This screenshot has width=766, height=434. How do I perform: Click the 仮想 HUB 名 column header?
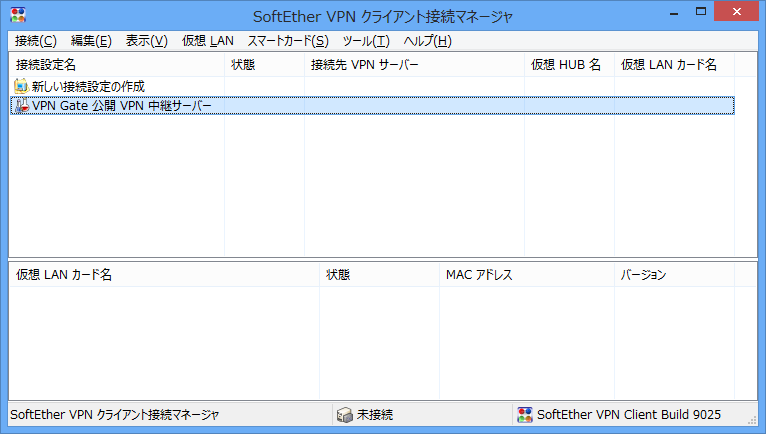click(x=568, y=65)
